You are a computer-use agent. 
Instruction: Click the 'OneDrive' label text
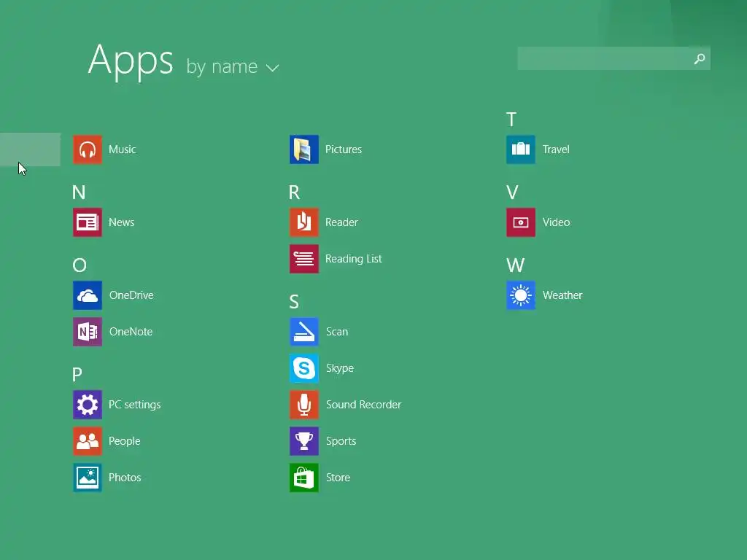pyautogui.click(x=131, y=295)
